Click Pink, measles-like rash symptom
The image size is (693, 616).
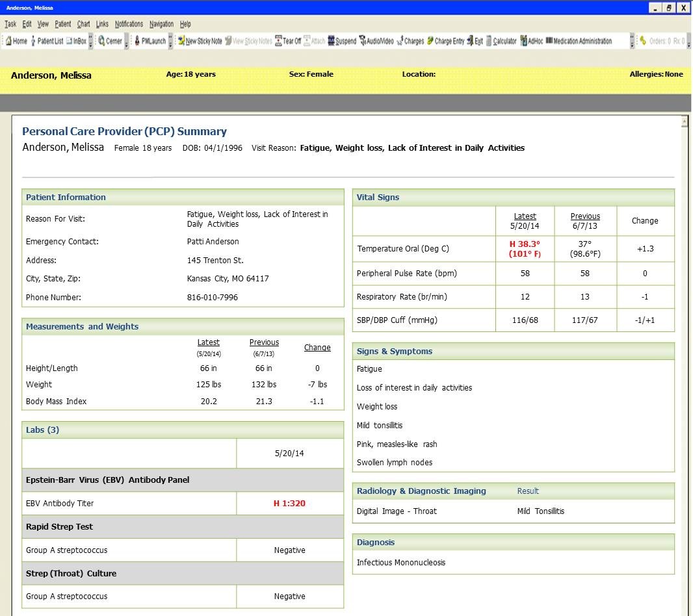397,444
